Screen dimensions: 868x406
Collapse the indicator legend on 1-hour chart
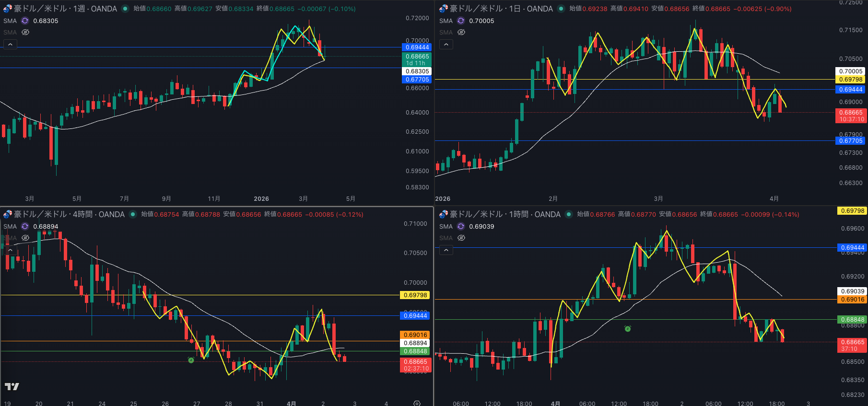click(x=446, y=250)
